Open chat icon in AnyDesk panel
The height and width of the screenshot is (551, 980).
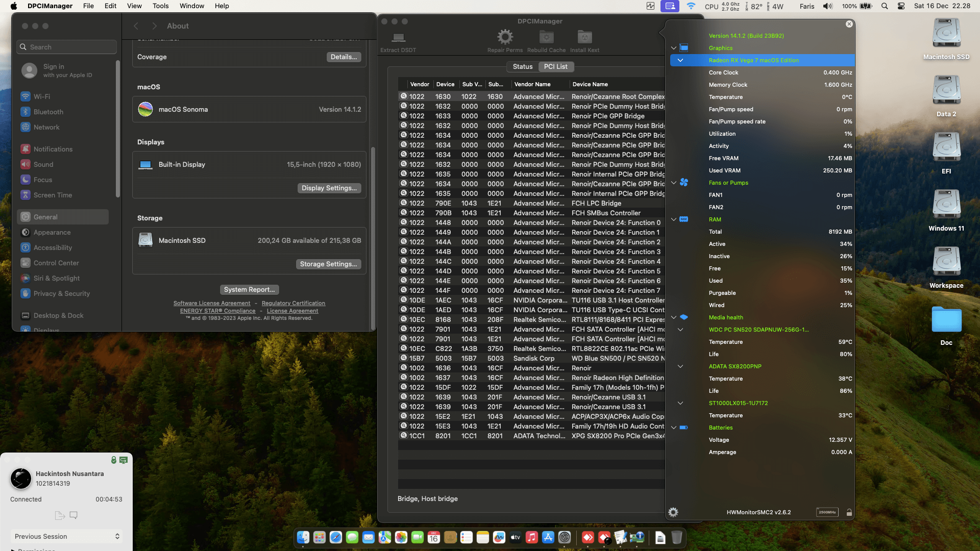pos(73,515)
